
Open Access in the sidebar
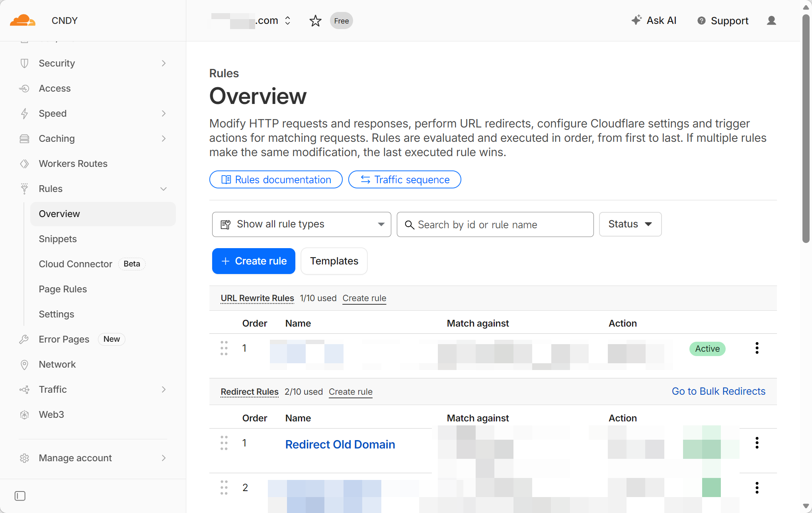coord(55,88)
